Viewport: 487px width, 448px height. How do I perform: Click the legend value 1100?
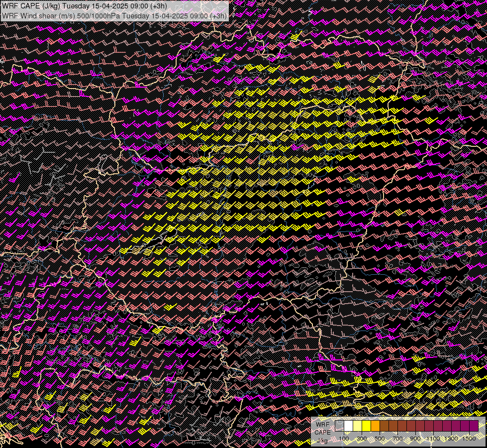433,439
